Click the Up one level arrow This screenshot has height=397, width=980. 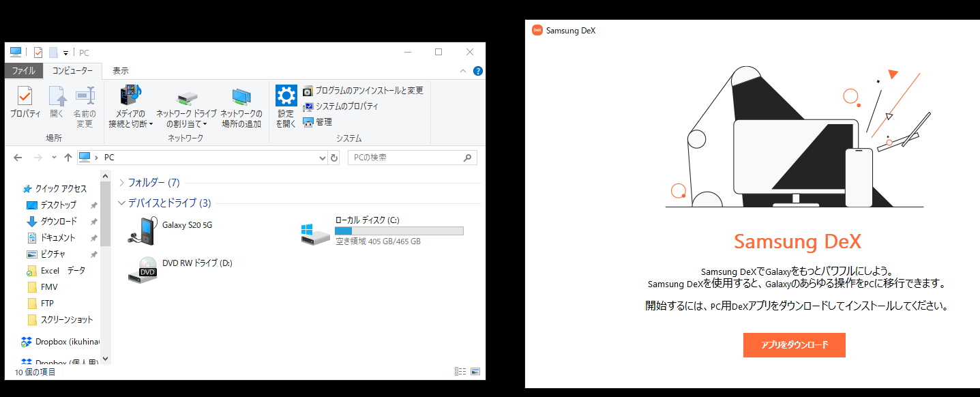tap(68, 158)
